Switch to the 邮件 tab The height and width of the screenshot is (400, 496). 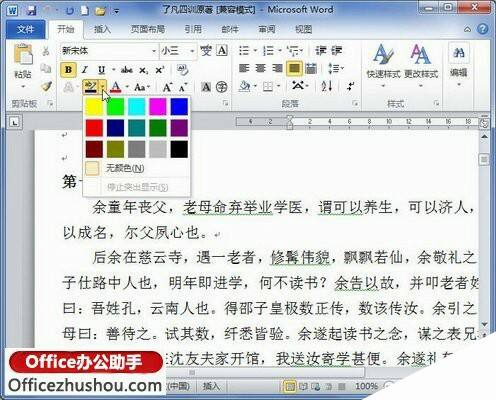pyautogui.click(x=230, y=29)
